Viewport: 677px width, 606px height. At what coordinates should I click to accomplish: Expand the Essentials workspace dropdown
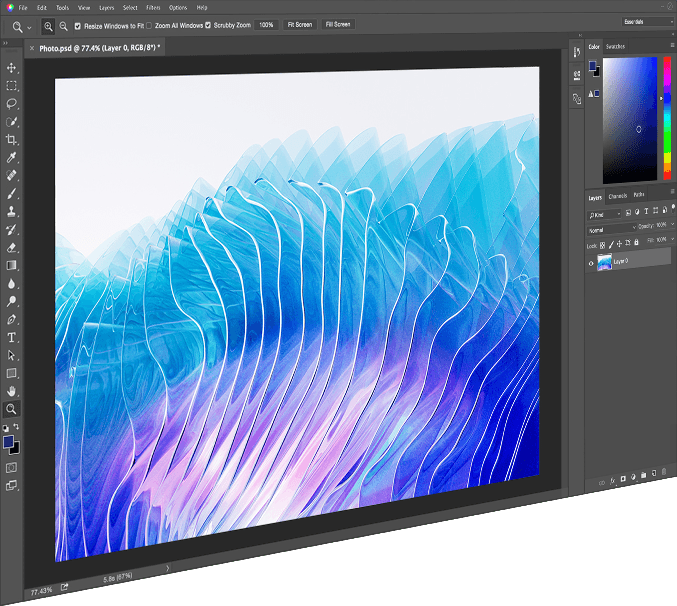(648, 22)
